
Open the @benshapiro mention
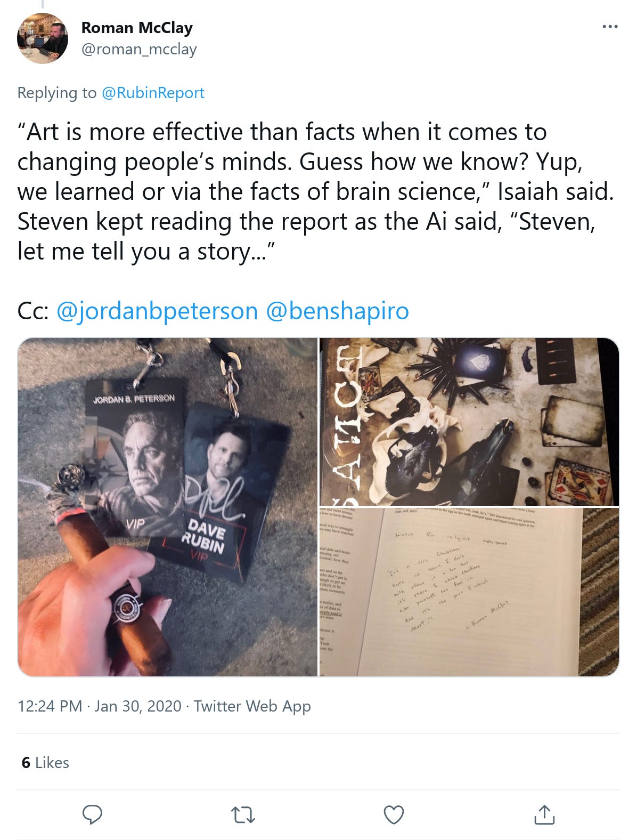(337, 311)
